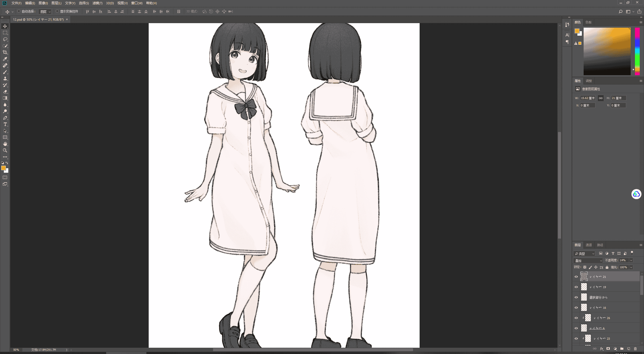Create a new group folder icon

[622, 349]
